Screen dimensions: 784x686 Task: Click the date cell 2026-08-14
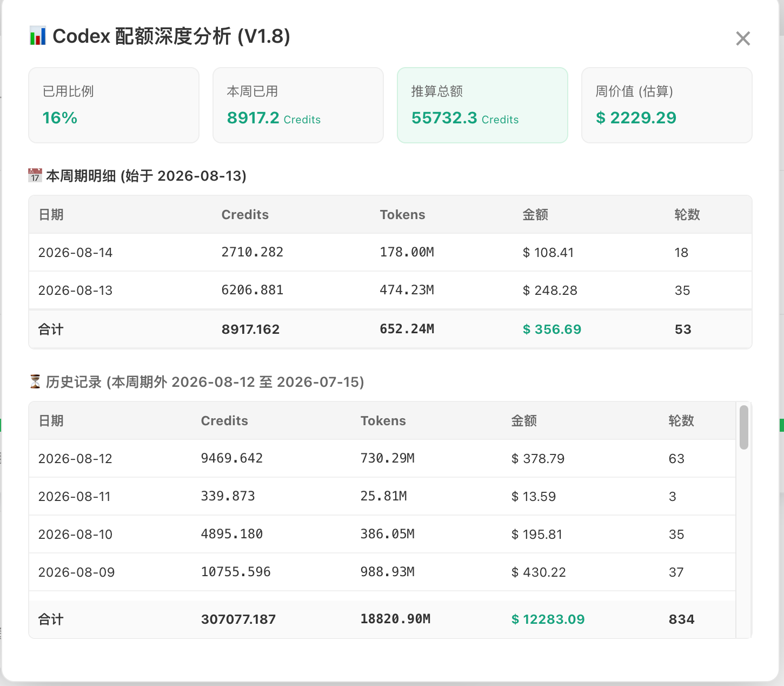click(75, 253)
